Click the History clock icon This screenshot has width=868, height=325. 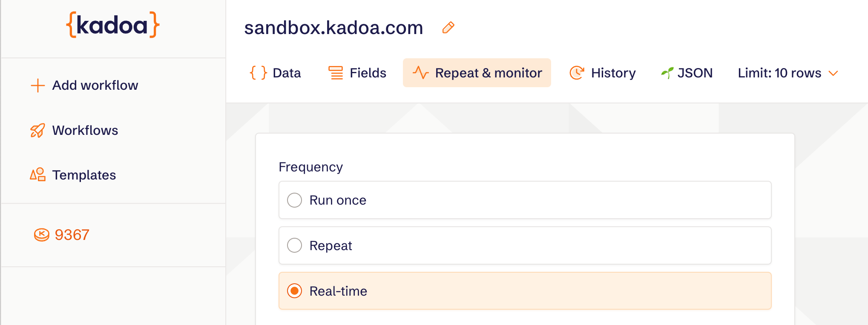tap(577, 73)
